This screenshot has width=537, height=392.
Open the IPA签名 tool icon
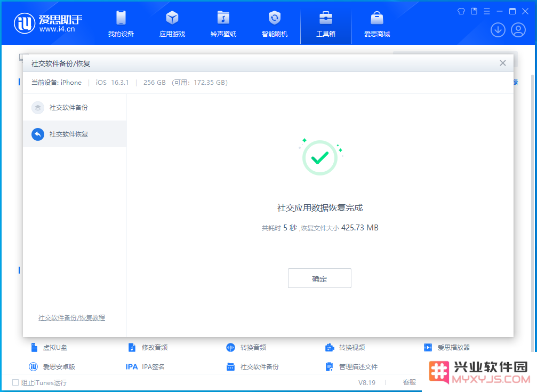(x=132, y=366)
